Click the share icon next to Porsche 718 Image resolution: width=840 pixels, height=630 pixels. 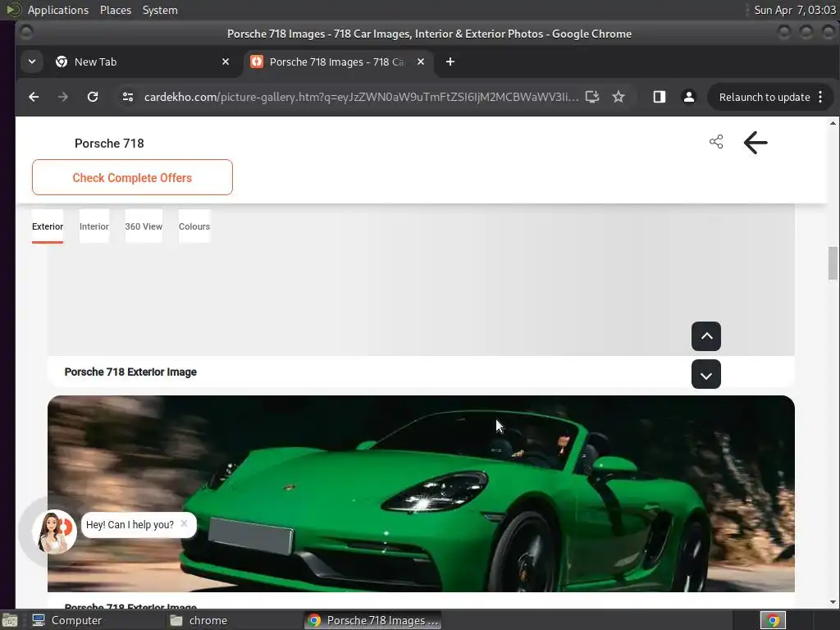pyautogui.click(x=716, y=142)
